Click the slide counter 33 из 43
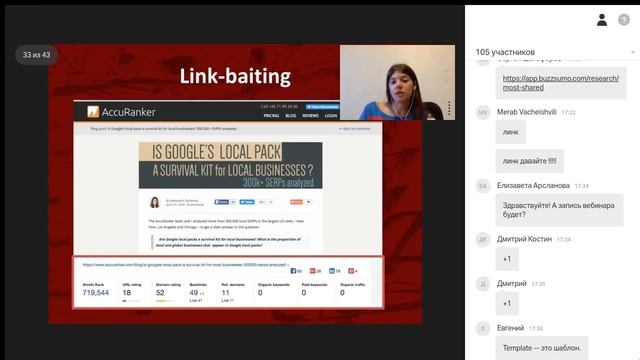640x360 pixels. (36, 55)
